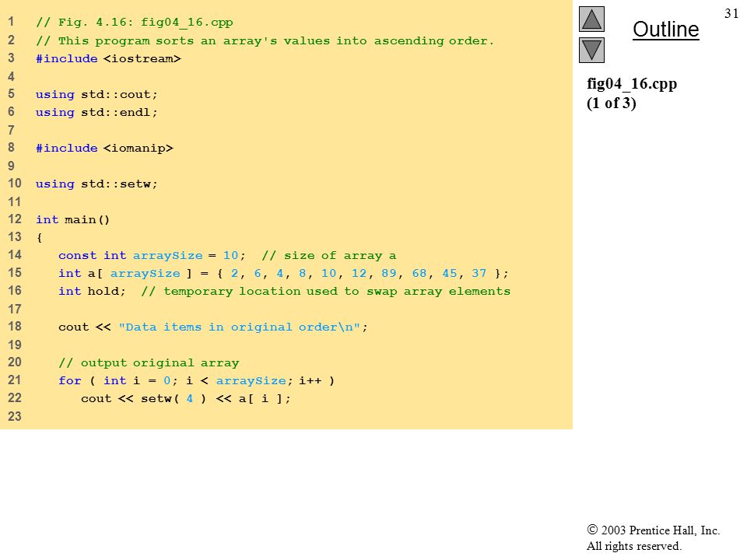The width and height of the screenshot is (747, 560).
Task: Click the const int arraySize declaration
Action: pyautogui.click(x=152, y=256)
